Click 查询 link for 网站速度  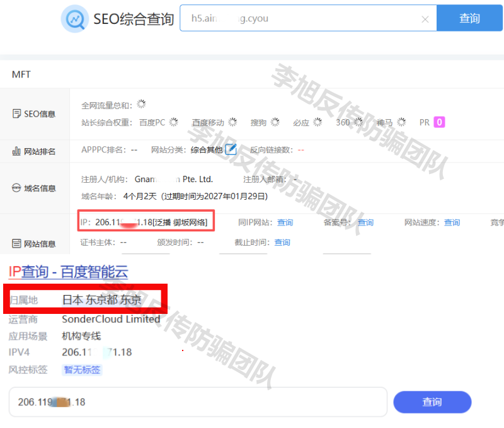(452, 223)
